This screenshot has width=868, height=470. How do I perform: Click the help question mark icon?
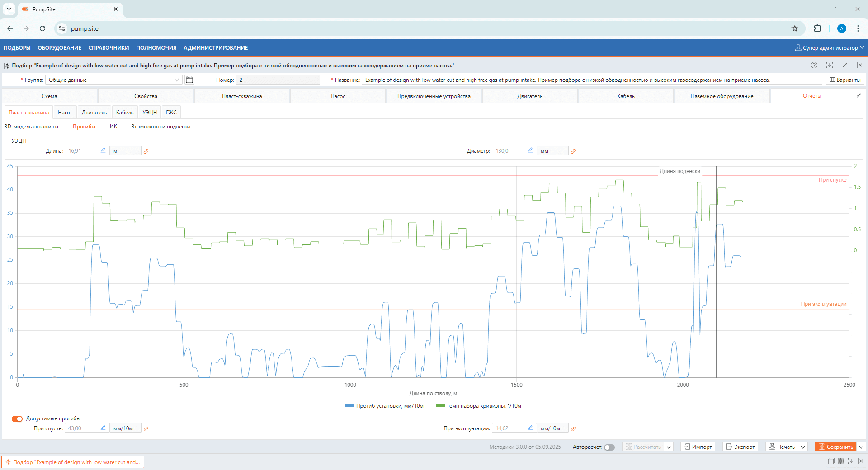click(x=814, y=65)
